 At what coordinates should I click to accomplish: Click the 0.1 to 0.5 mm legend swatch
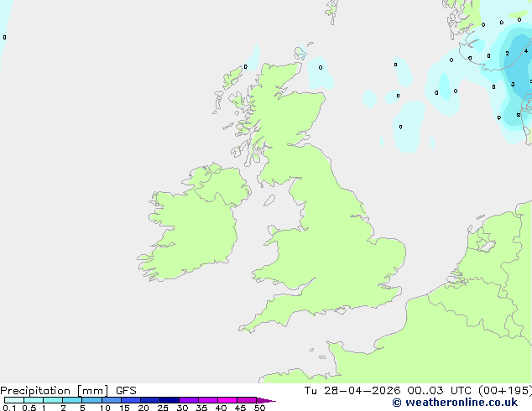coord(14,400)
